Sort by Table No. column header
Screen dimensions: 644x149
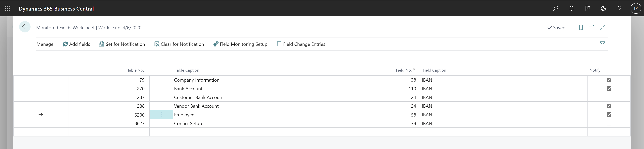coord(136,70)
